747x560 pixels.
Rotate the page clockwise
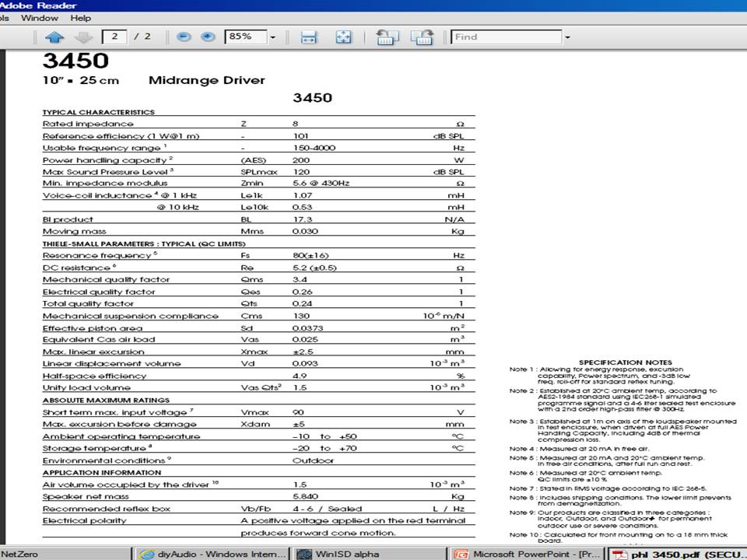tap(422, 37)
